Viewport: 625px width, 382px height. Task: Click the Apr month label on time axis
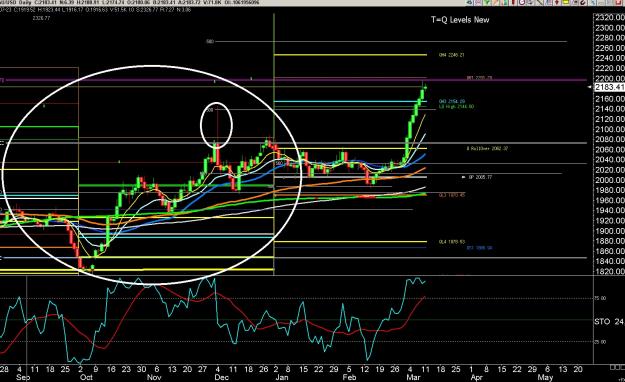tap(477, 377)
